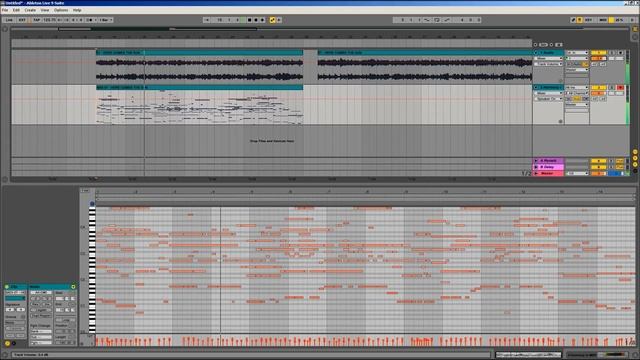
Task: Solo the track 2 MIDI track
Action: tap(612, 87)
